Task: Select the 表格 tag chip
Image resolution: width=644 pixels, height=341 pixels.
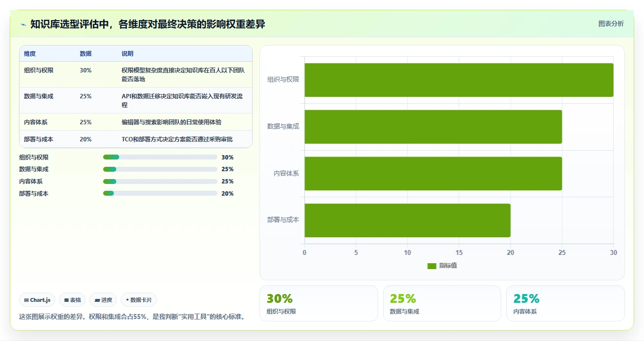Action: click(72, 300)
